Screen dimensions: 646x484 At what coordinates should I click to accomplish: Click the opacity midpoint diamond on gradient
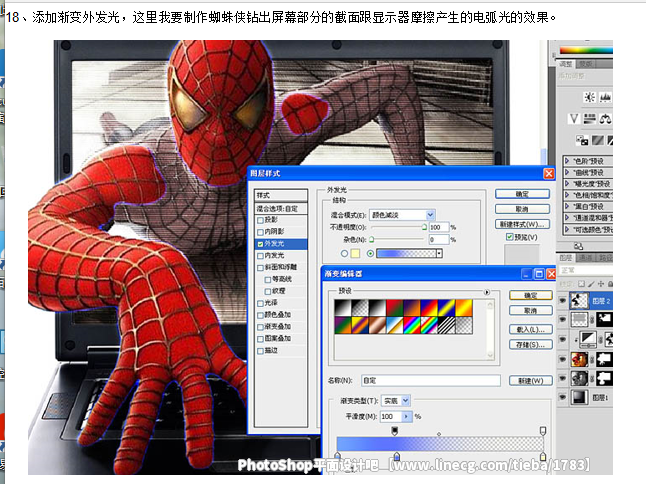(x=439, y=434)
